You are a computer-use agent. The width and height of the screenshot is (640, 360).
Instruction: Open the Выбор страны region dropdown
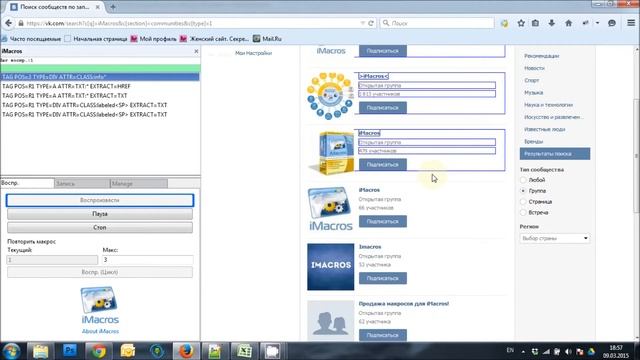tap(554, 238)
